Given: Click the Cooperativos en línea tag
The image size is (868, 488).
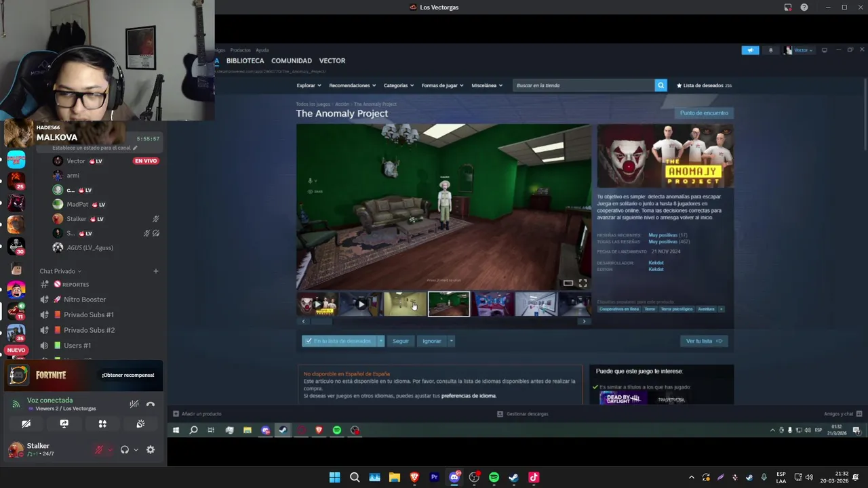Looking at the screenshot, I should coord(619,309).
